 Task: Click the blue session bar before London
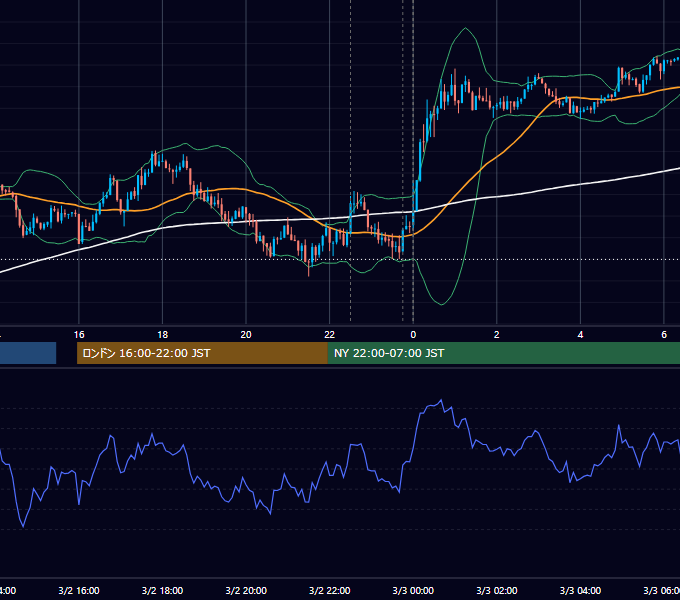(x=28, y=353)
